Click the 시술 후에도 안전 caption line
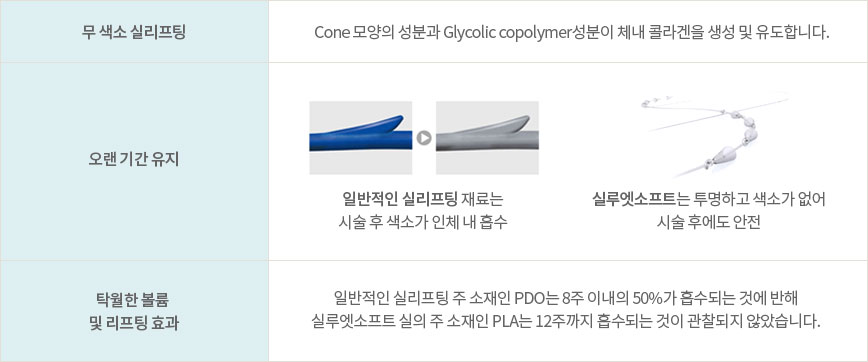 (x=709, y=222)
